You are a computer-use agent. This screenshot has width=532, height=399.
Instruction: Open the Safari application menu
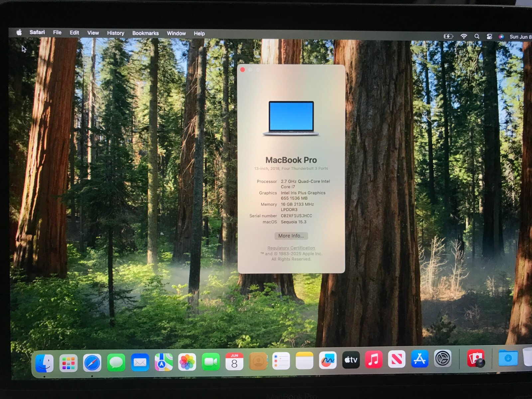[37, 32]
